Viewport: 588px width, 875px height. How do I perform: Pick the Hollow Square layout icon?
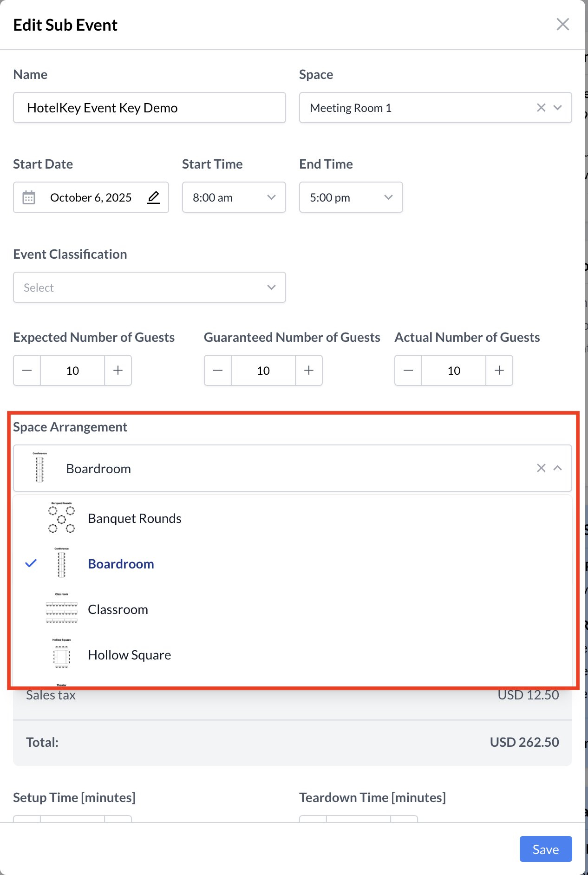click(61, 656)
